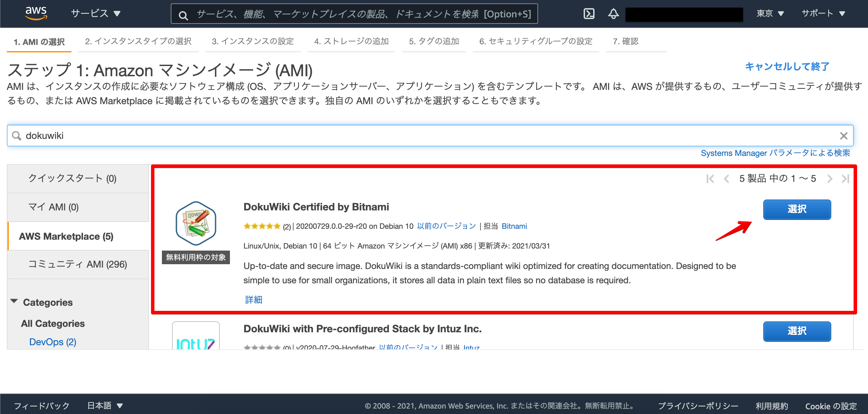Click キャンセルして終了 link
The height and width of the screenshot is (414, 868).
coord(787,66)
